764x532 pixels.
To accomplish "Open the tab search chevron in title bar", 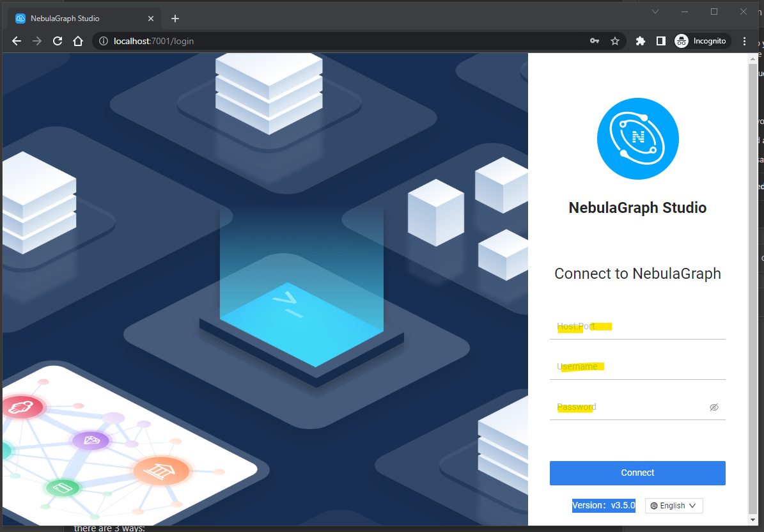I will tap(655, 12).
